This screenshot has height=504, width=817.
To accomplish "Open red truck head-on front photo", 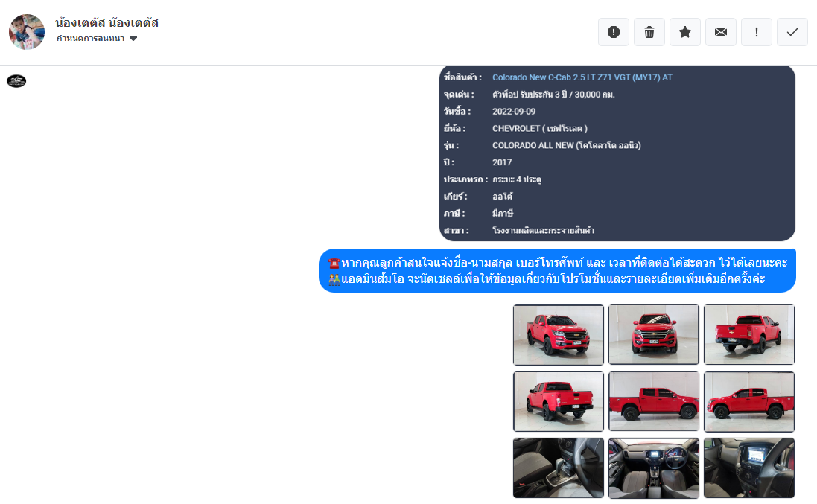I will [654, 335].
